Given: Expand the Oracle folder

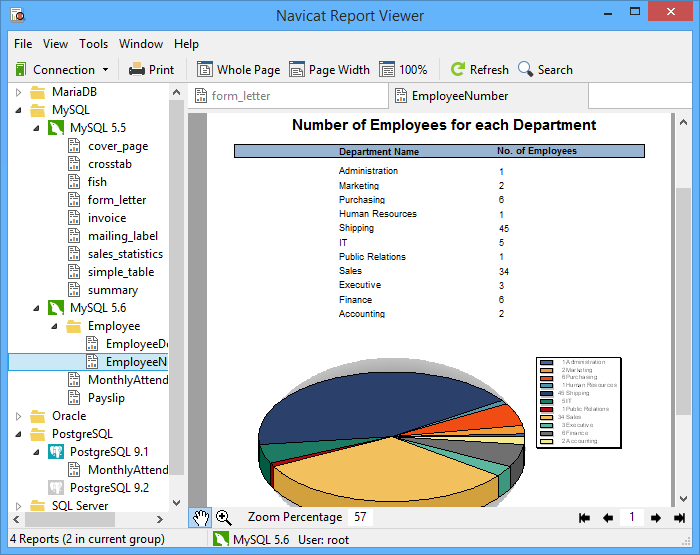Looking at the screenshot, I should 18,416.
